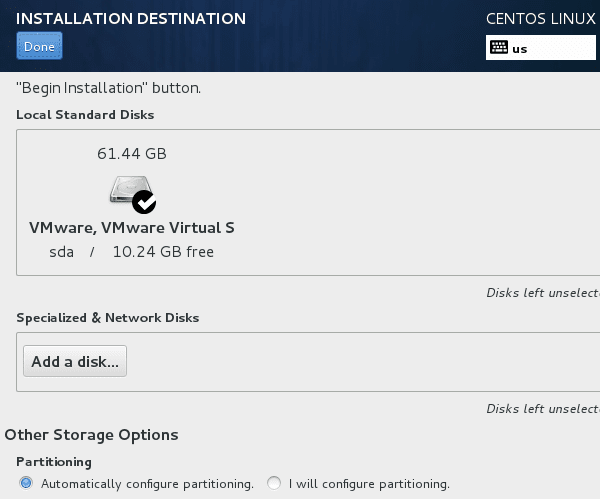Click the Add a disk... button
Screen dimensions: 600x499
coord(75,361)
